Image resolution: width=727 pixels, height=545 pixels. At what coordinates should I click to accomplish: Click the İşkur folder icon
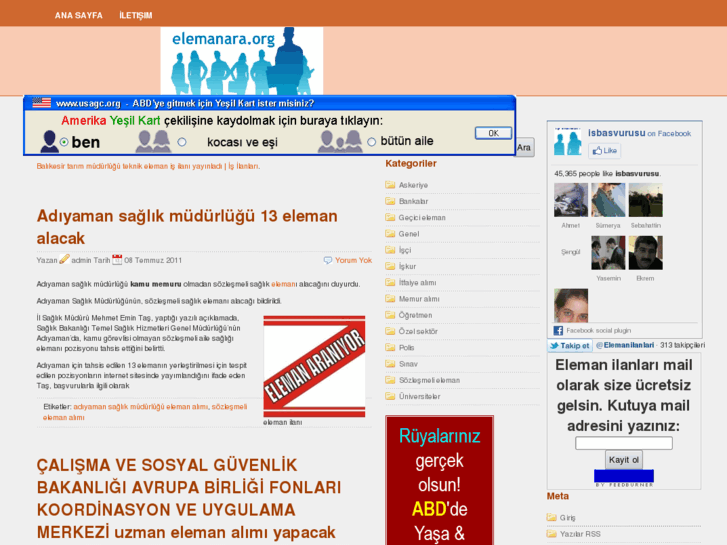click(x=390, y=266)
